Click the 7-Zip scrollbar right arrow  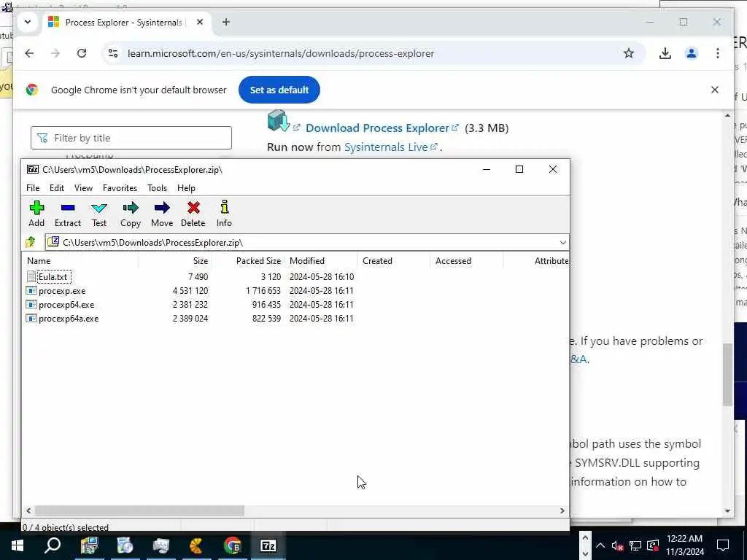click(562, 510)
